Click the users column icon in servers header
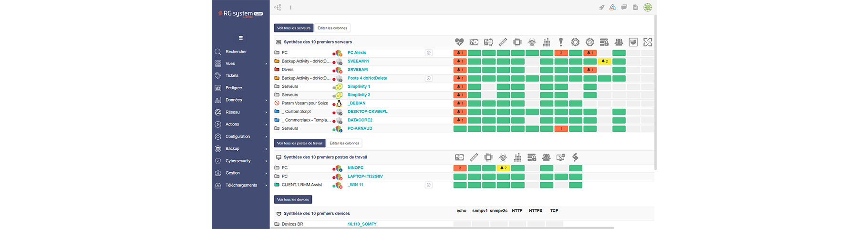The height and width of the screenshot is (229, 868). [619, 42]
